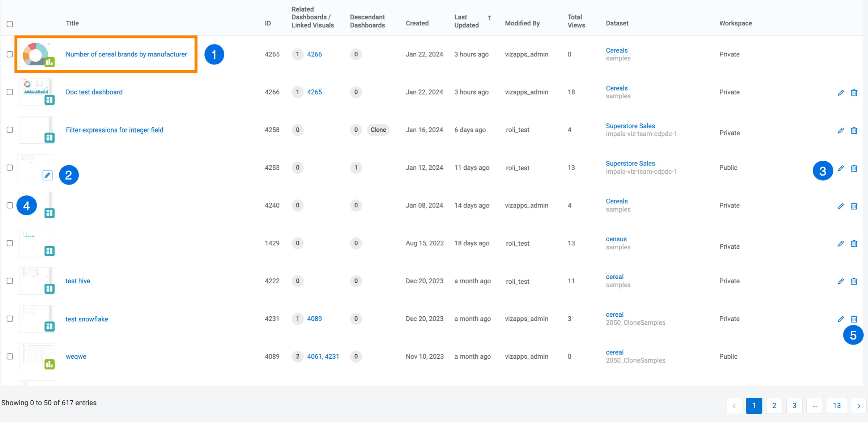
Task: Select checkbox for cereal brands visual
Action: coord(10,54)
